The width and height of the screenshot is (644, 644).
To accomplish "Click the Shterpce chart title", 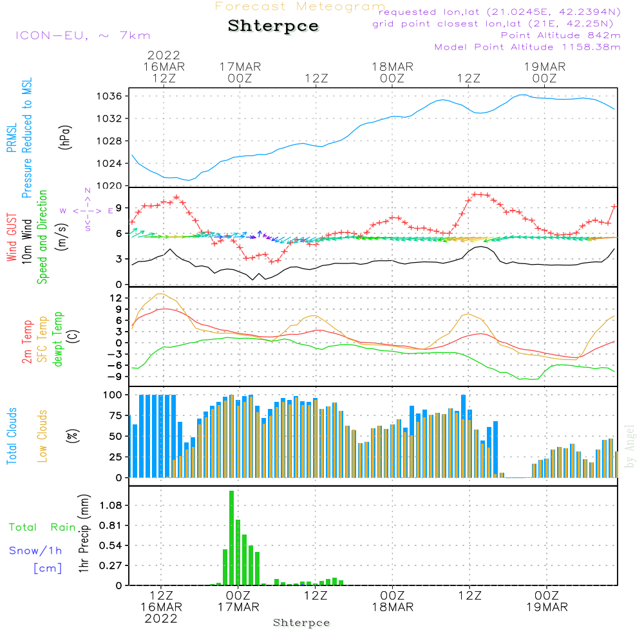I will pos(273,26).
